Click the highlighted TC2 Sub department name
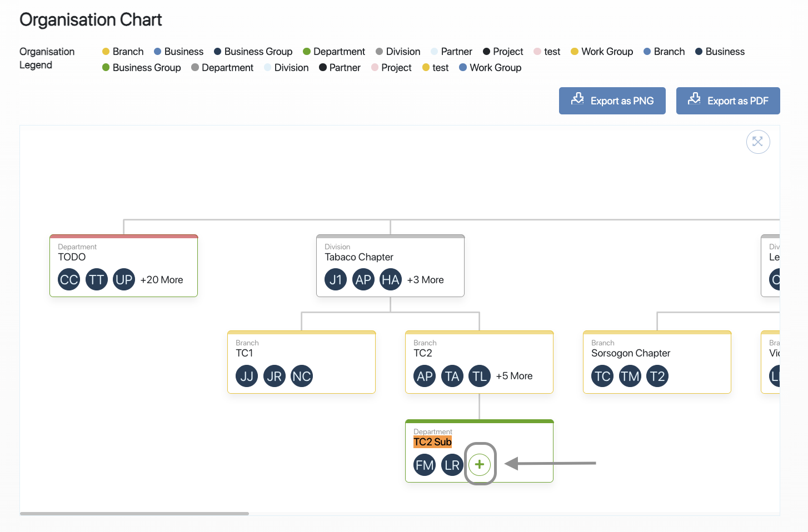808x532 pixels. click(x=432, y=442)
